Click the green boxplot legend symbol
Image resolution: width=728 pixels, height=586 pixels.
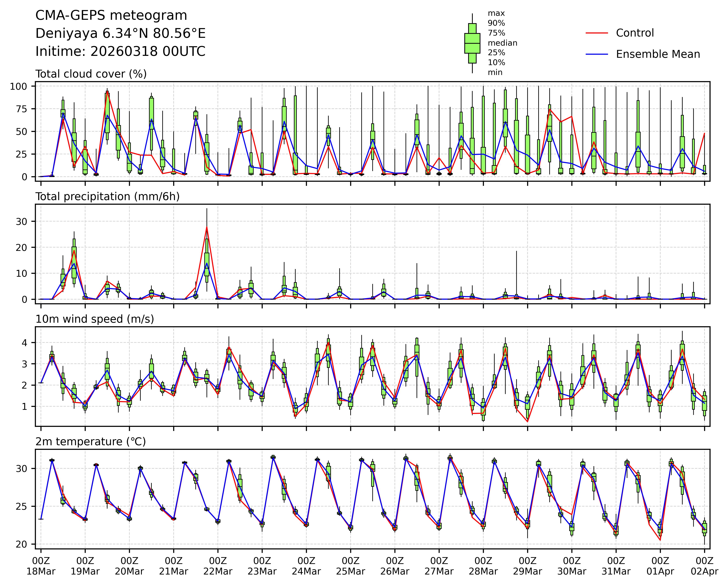(x=472, y=43)
